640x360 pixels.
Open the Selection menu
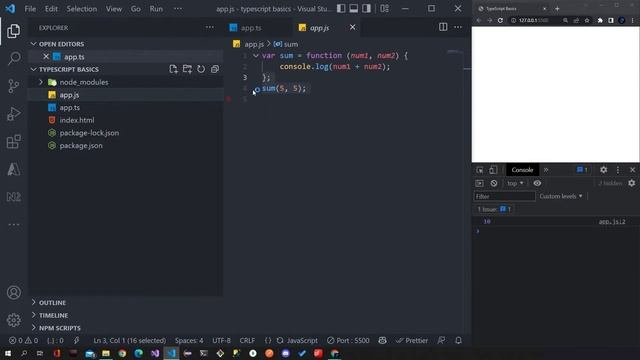[82, 9]
